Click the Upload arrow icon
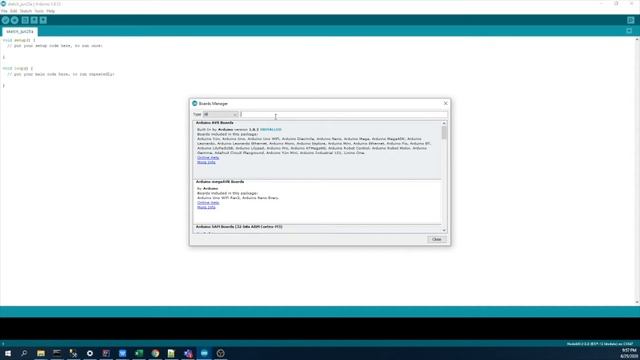Screen dimensions: 640x360 (15, 20)
